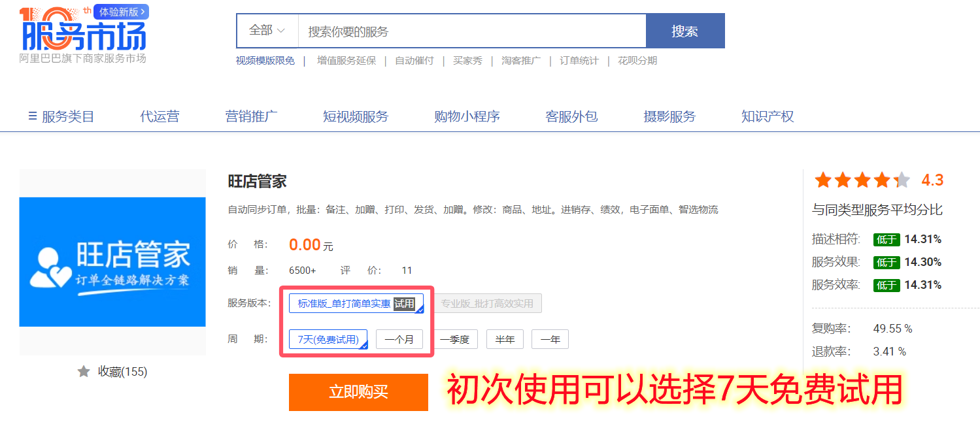The height and width of the screenshot is (445, 980).
Task: Click the review count 11
Action: 407,271
